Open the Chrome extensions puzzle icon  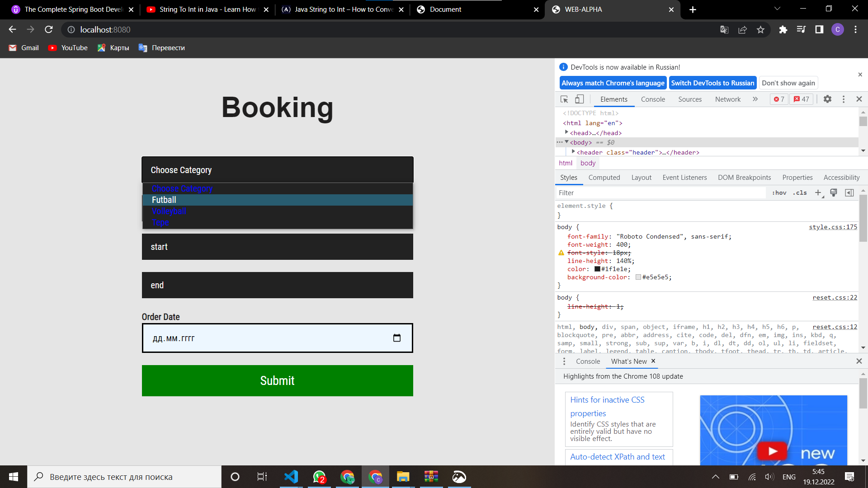(783, 30)
